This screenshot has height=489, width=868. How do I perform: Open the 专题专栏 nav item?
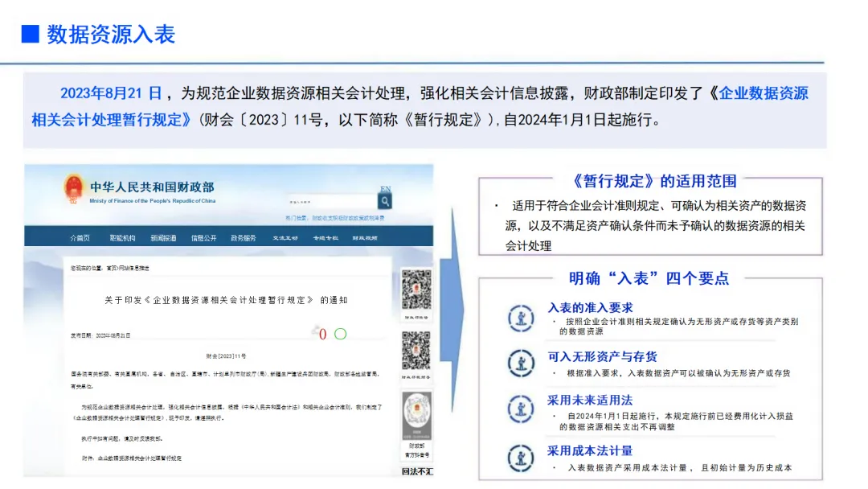coord(325,237)
